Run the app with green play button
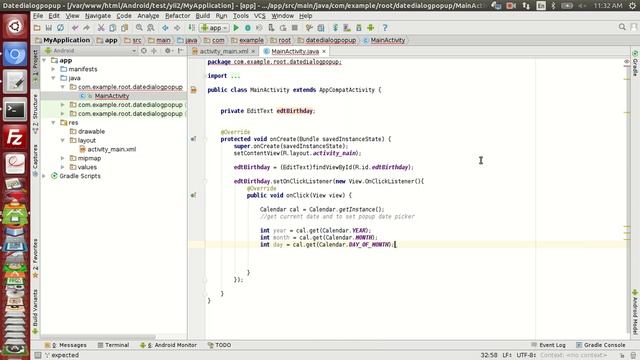The width and height of the screenshot is (640, 360). (236, 28)
